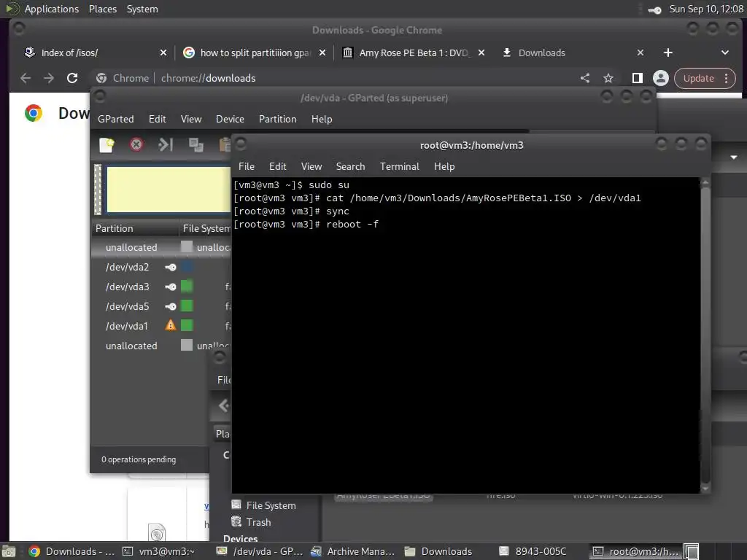Click the file manager back arrow button
747x560 pixels.
pos(223,405)
